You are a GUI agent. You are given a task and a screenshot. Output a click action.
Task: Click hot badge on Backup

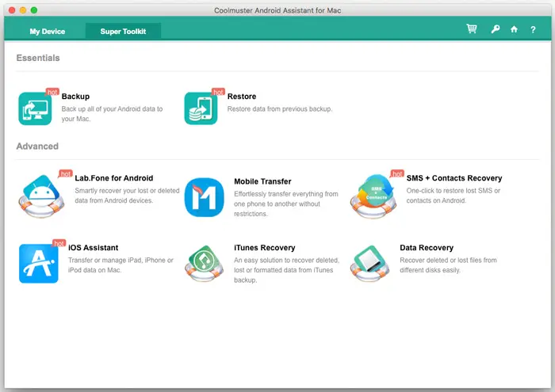click(x=52, y=92)
